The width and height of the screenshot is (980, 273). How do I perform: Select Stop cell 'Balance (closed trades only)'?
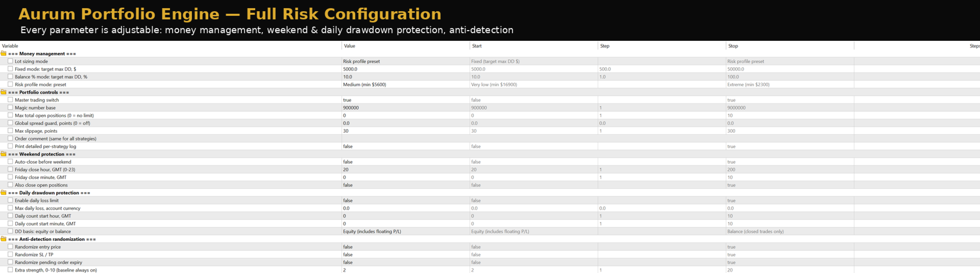[790, 232]
